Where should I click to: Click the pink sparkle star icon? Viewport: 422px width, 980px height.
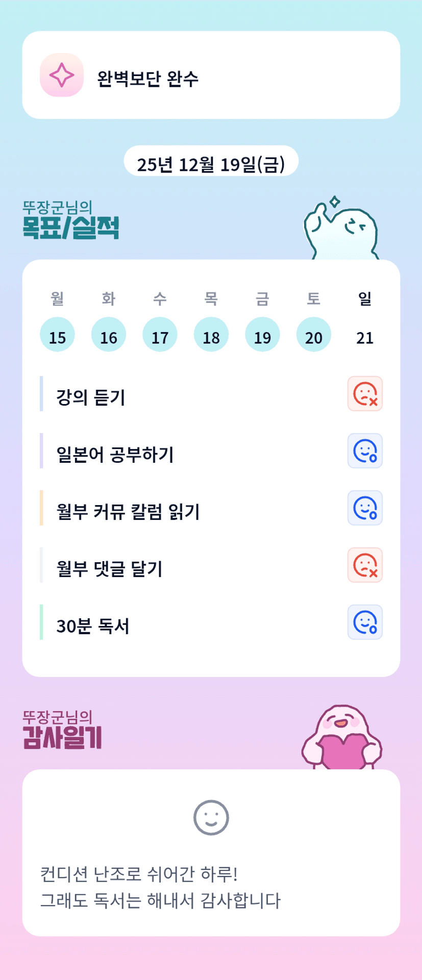click(x=62, y=75)
